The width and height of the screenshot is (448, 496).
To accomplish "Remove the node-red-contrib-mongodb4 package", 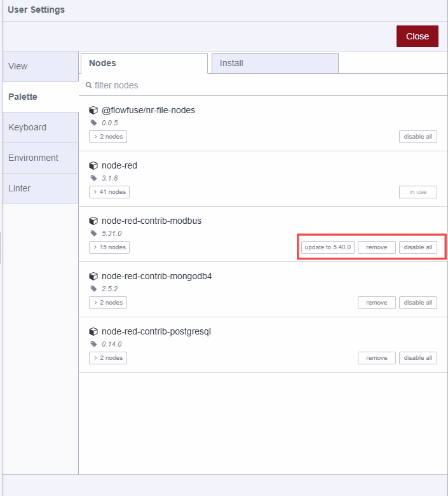I will click(x=376, y=303).
